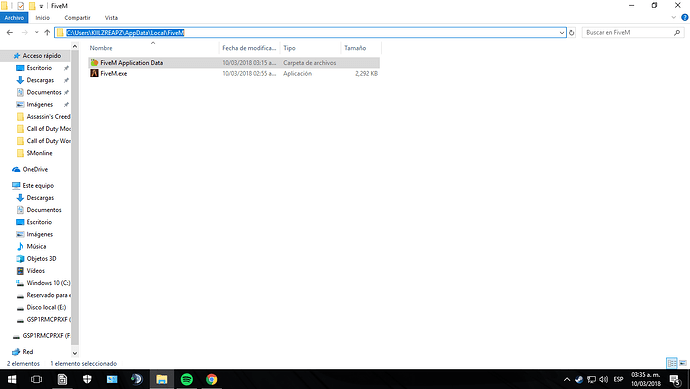Open the quick access toolbar customize dropdown
The height and width of the screenshot is (389, 690).
coord(41,6)
